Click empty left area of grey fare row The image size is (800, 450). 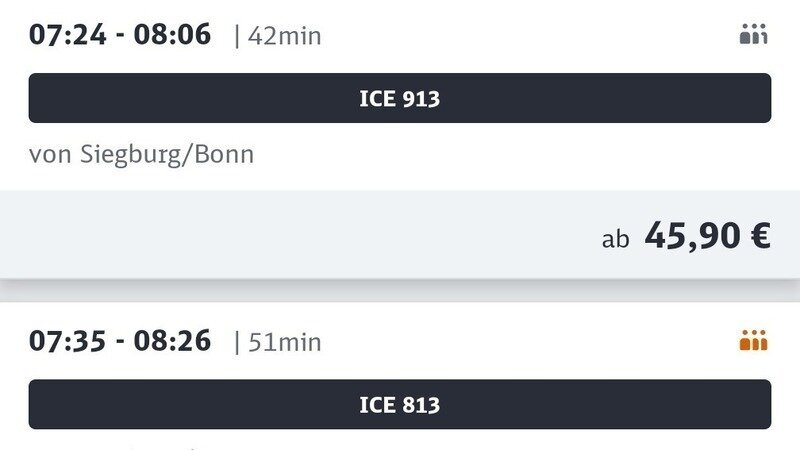click(200, 236)
